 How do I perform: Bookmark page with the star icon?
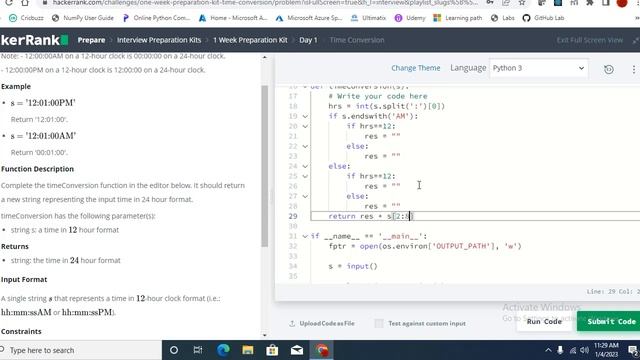click(x=522, y=3)
